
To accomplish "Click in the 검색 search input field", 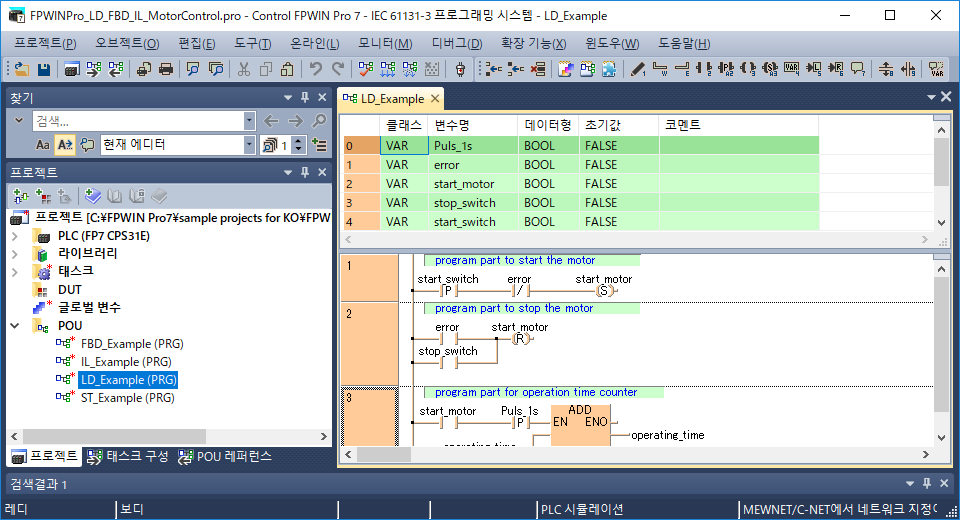I will point(138,121).
